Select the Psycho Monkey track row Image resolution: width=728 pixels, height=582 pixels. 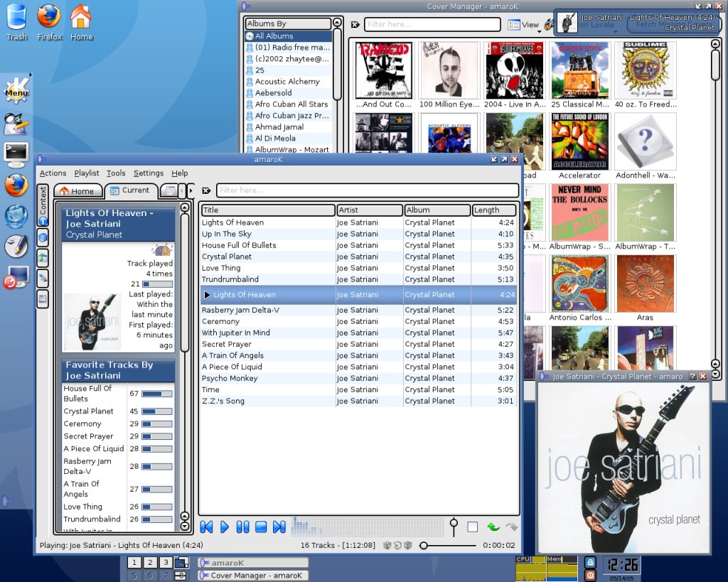(358, 378)
